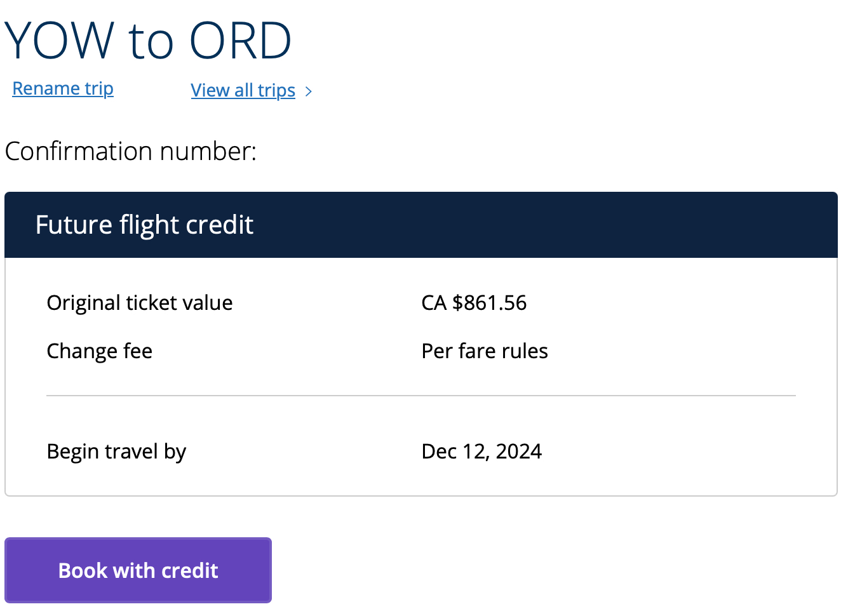Click the chevron beside View all trips
The image size is (841, 616).
click(x=309, y=91)
